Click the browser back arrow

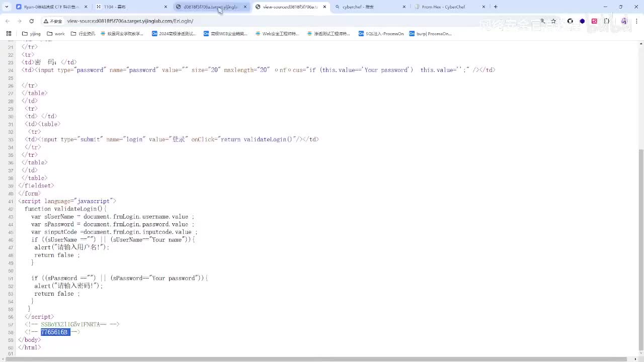[8, 21]
